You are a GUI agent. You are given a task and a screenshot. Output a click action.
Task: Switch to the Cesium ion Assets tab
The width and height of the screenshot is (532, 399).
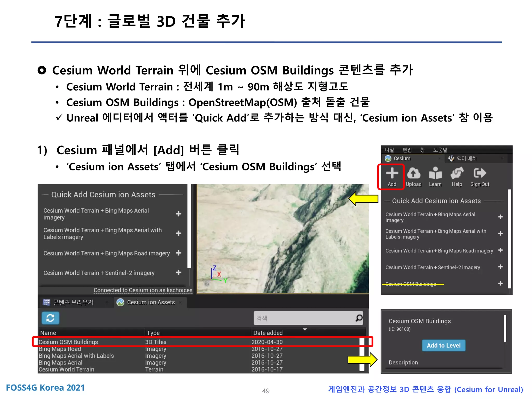(150, 302)
